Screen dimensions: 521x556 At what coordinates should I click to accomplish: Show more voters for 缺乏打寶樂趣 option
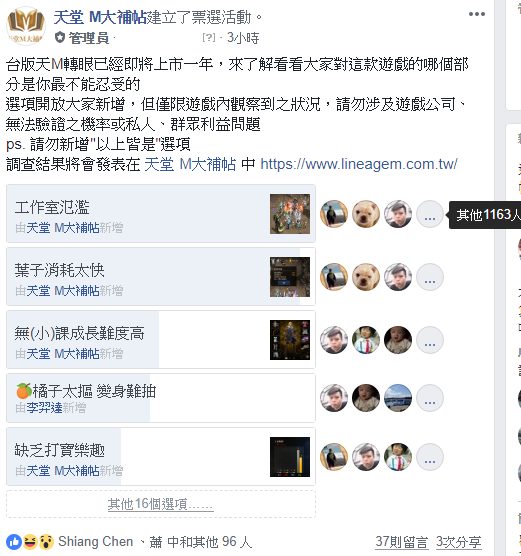(429, 457)
